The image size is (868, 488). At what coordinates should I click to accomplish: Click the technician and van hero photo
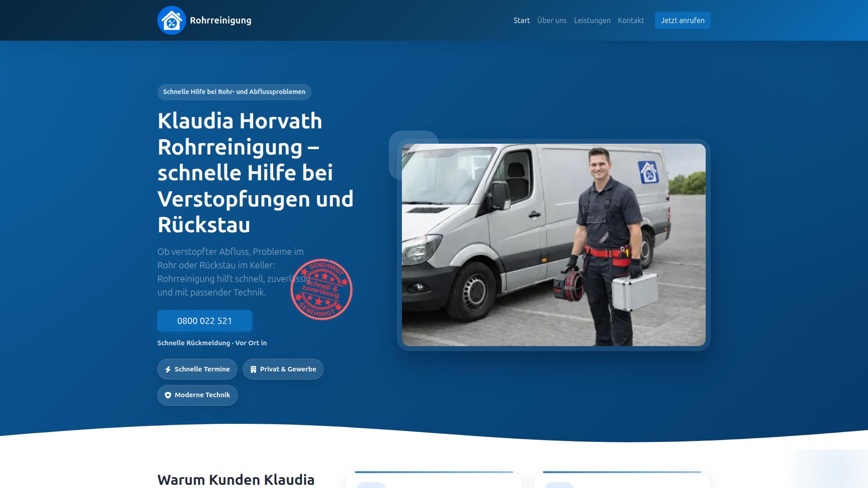pos(554,245)
